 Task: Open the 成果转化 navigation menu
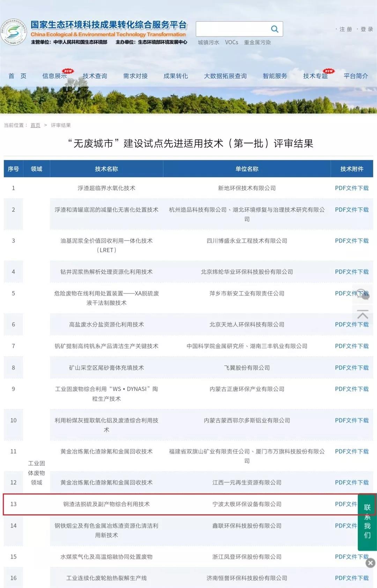pos(176,76)
